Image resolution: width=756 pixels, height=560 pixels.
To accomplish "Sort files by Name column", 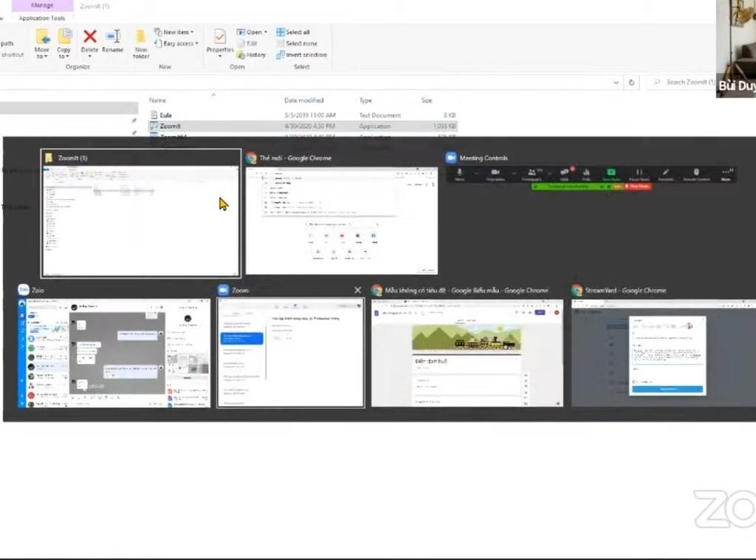I will [158, 100].
